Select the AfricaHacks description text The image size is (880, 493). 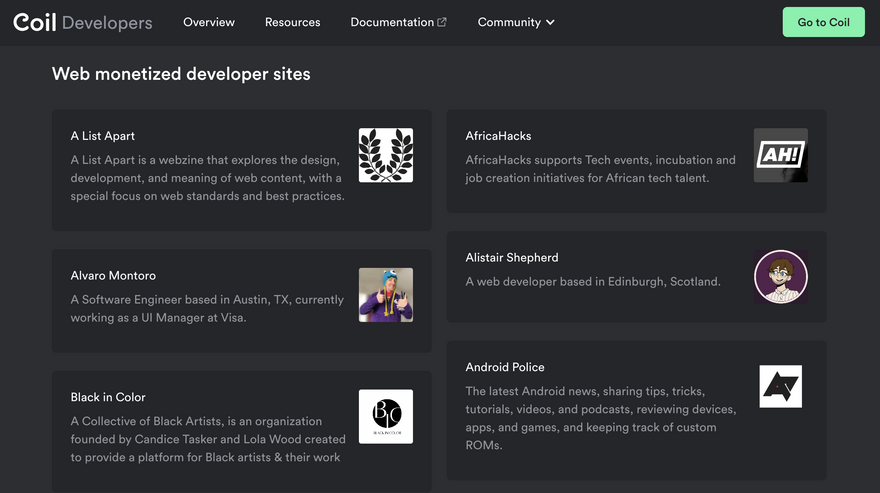point(601,169)
